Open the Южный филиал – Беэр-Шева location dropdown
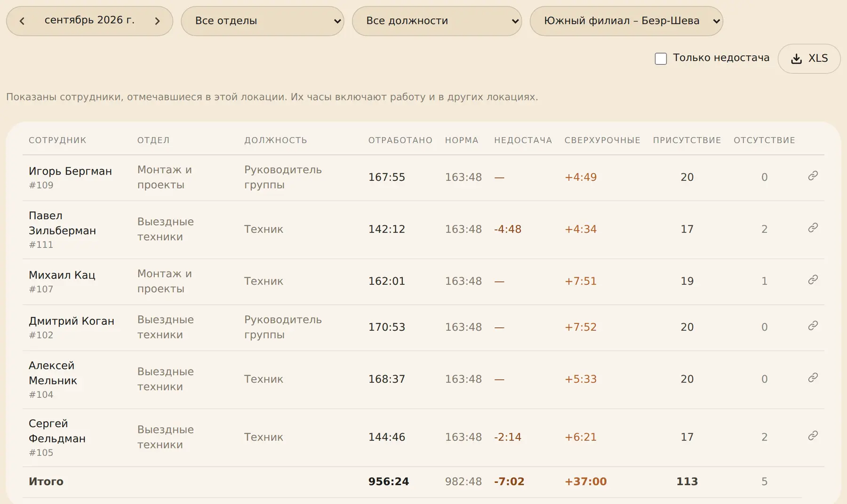Viewport: 847px width, 504px height. coord(626,21)
